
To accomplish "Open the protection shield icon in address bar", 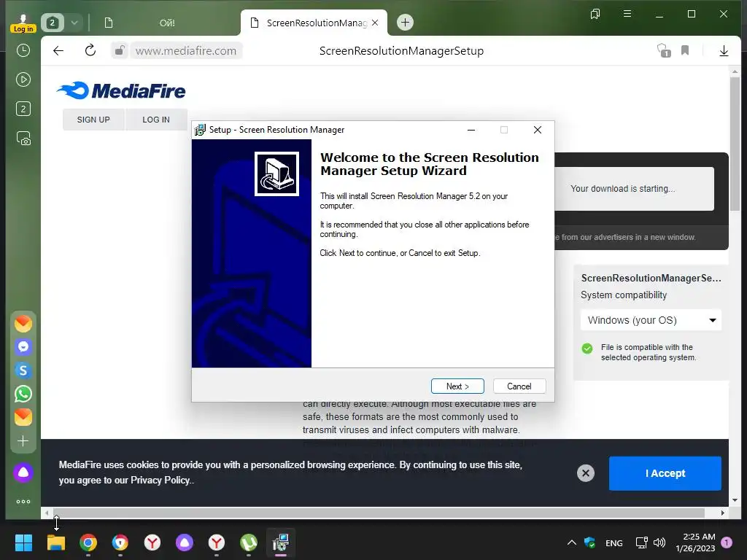I will 664,50.
